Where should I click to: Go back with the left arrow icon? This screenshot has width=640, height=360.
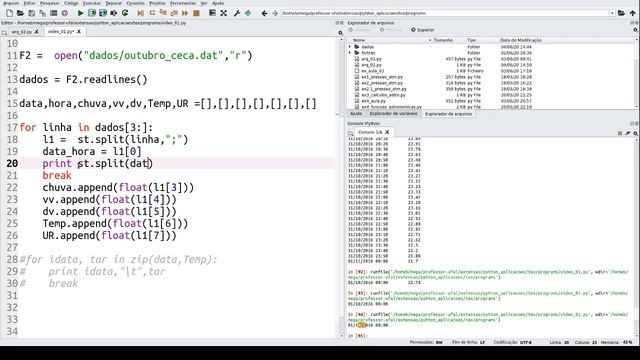point(264,13)
